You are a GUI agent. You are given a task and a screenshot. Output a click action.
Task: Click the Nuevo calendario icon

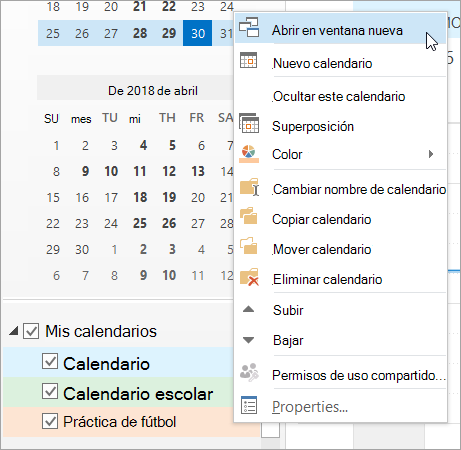[248, 60]
